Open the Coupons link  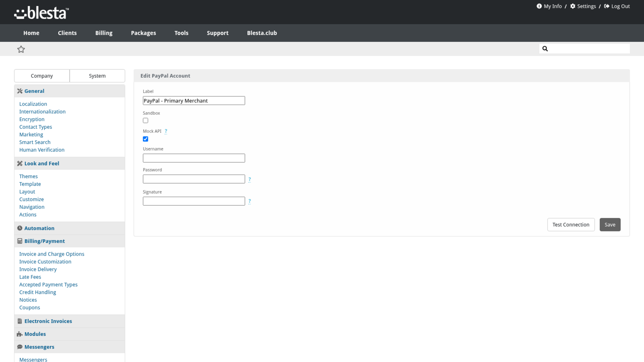[x=30, y=307]
